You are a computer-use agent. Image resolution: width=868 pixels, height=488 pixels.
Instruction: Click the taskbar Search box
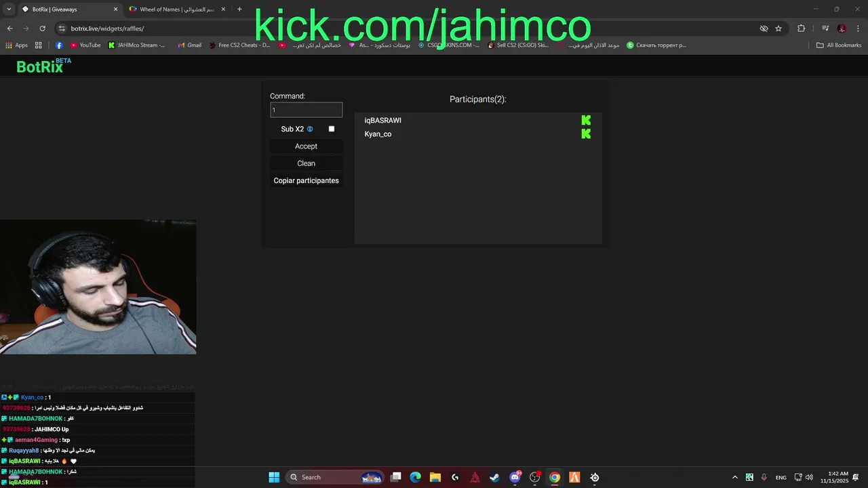tap(336, 477)
